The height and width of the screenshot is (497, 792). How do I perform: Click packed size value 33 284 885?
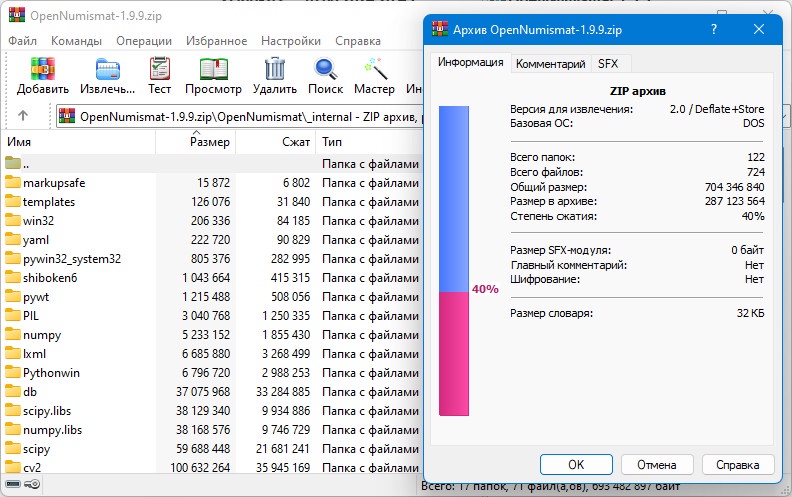[x=283, y=392]
